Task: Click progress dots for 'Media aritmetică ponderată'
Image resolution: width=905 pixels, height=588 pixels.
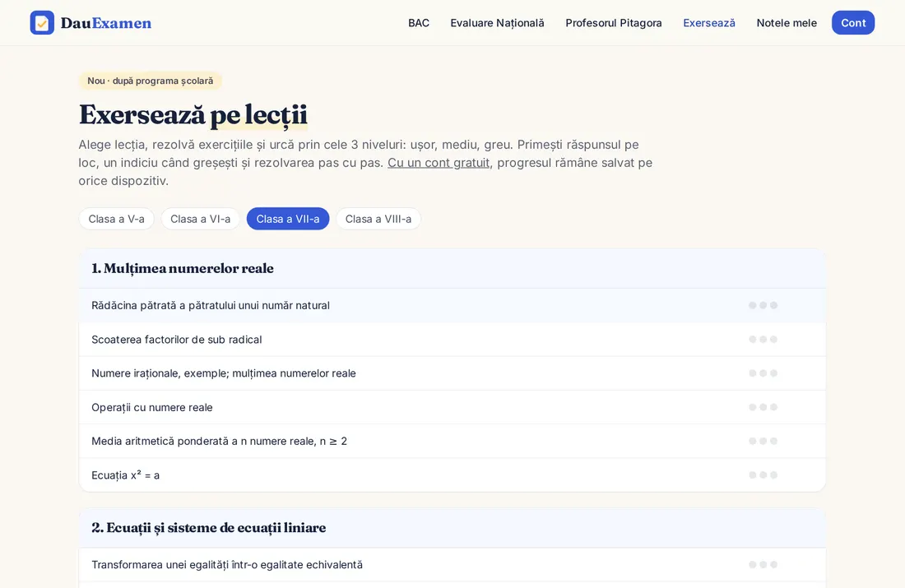Action: 763,441
